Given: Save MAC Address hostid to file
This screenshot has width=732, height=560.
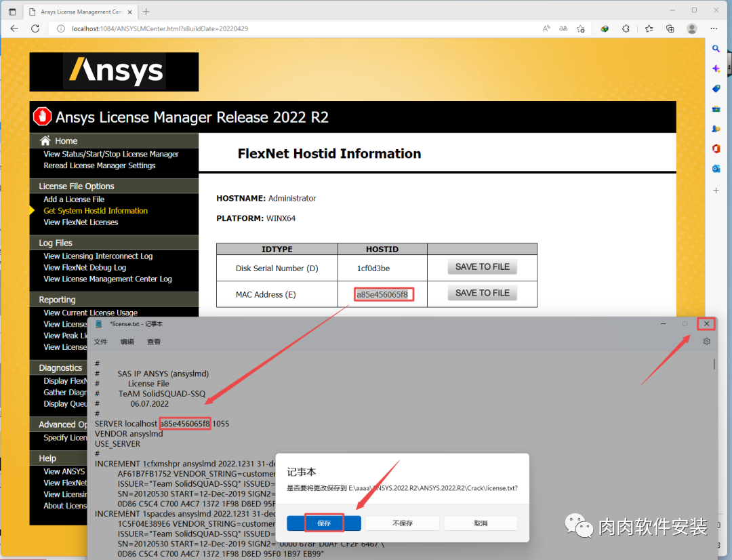Looking at the screenshot, I should [483, 293].
